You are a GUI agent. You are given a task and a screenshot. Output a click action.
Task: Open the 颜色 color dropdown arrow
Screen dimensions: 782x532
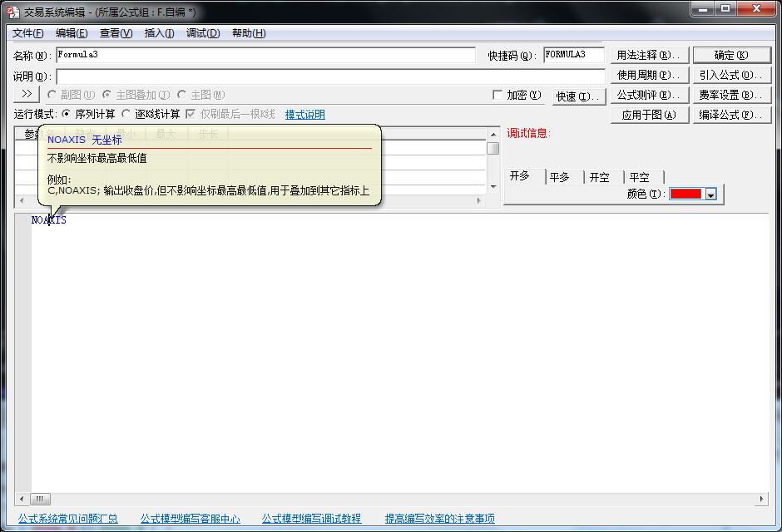pyautogui.click(x=710, y=195)
